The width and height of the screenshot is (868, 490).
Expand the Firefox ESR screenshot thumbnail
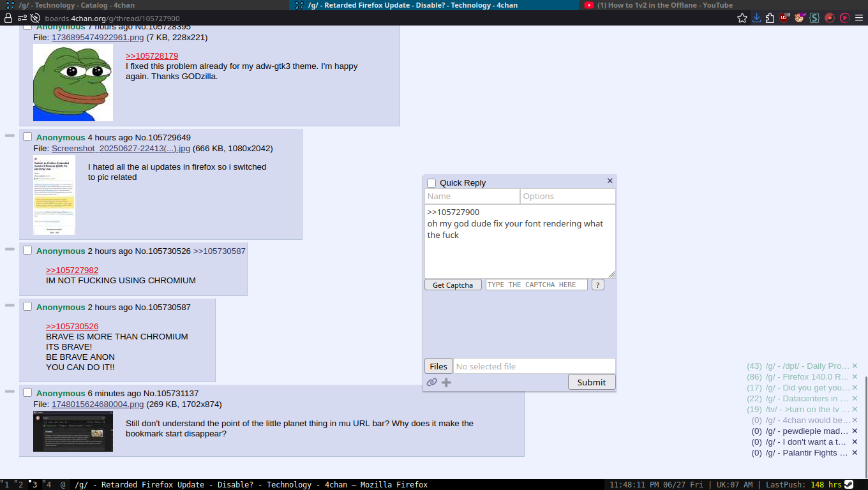[54, 195]
